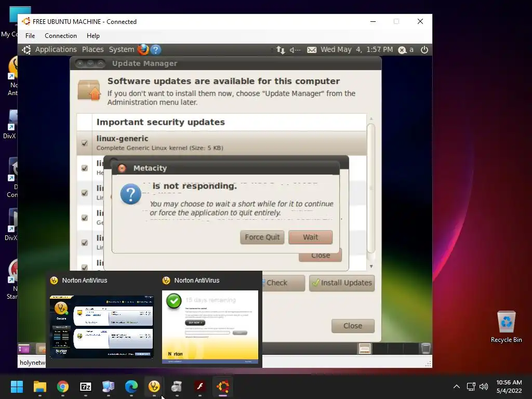This screenshot has width=532, height=399.
Task: Uncheck the linux-generic update checkbox
Action: 85,143
